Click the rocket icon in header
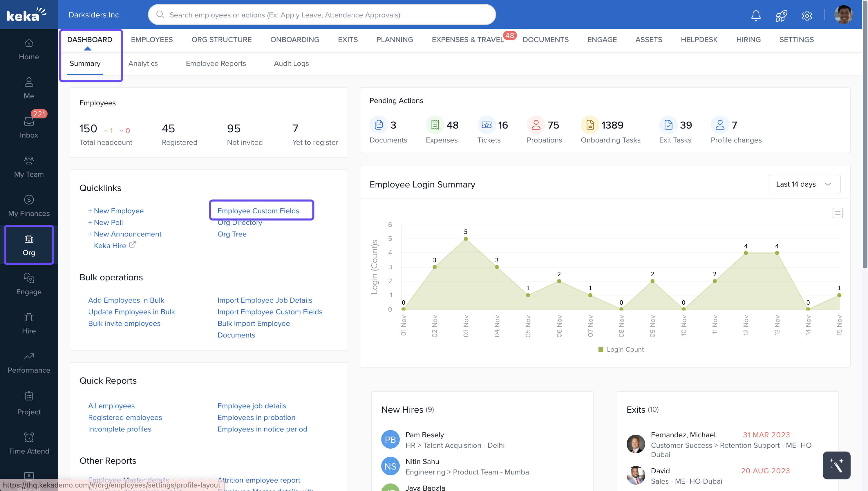The image size is (868, 491). [x=781, y=15]
